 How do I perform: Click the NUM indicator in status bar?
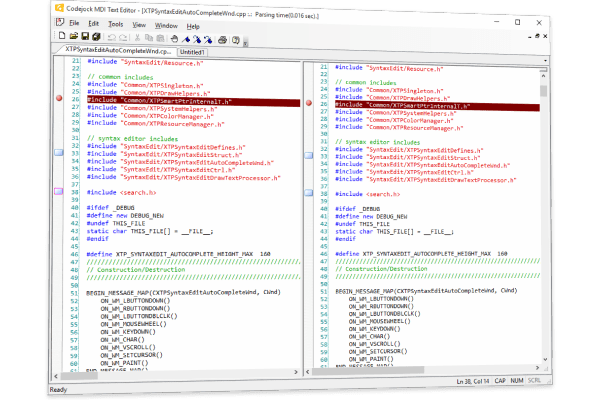pyautogui.click(x=517, y=380)
